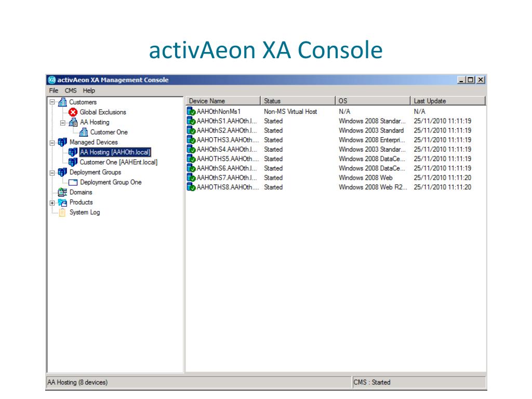The width and height of the screenshot is (532, 399).
Task: Open the File menu
Action: (54, 90)
